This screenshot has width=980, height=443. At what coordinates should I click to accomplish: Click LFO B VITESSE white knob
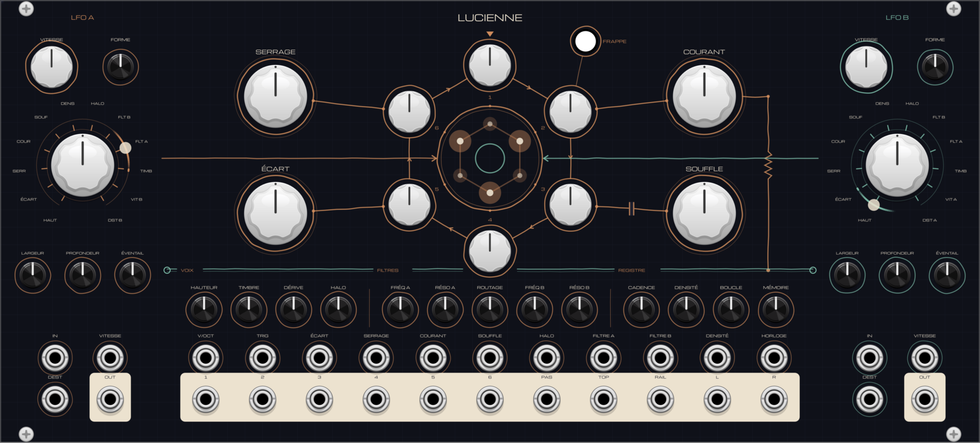pos(866,67)
